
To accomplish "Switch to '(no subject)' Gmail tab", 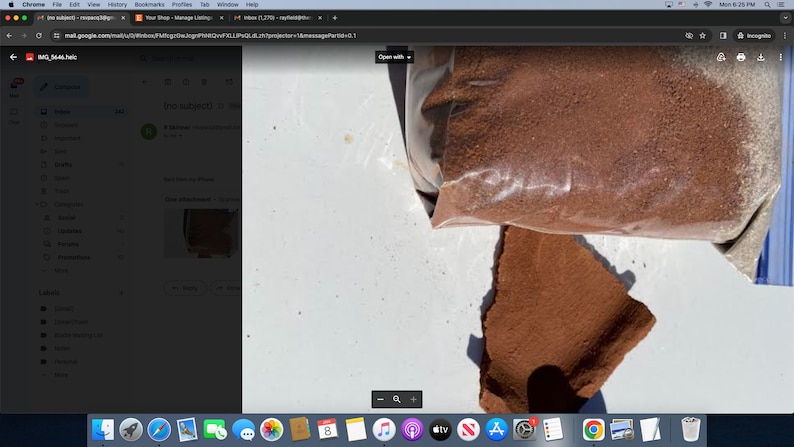I will 80,18.
